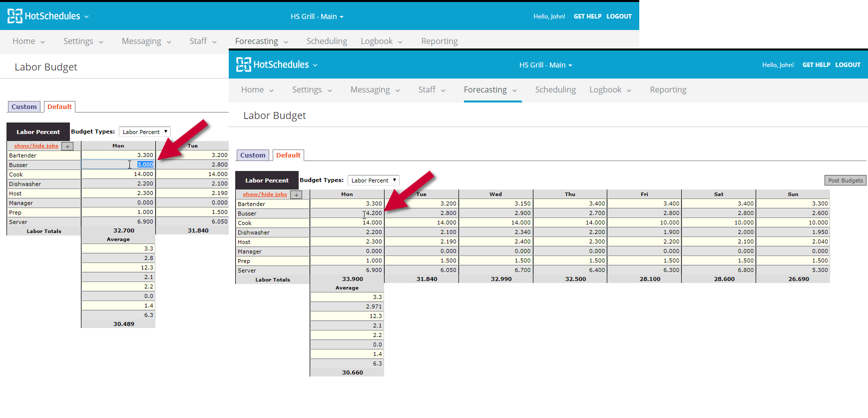
Task: Select Prep Monday cell in the back window
Action: pyautogui.click(x=118, y=212)
